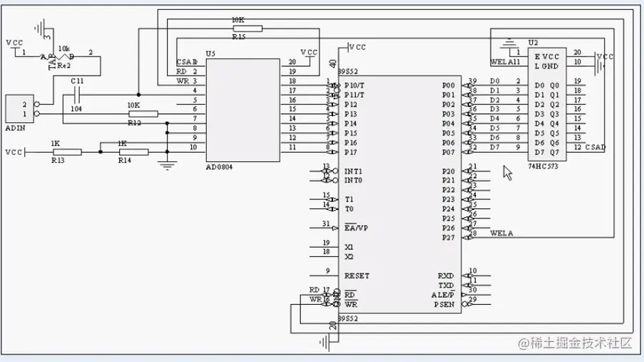644x362 pixels.
Task: Click the ALE/P pin label
Action: point(443,295)
